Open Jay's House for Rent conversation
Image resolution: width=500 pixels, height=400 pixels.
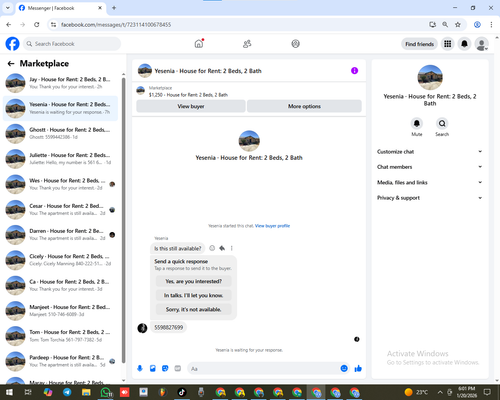(60, 83)
